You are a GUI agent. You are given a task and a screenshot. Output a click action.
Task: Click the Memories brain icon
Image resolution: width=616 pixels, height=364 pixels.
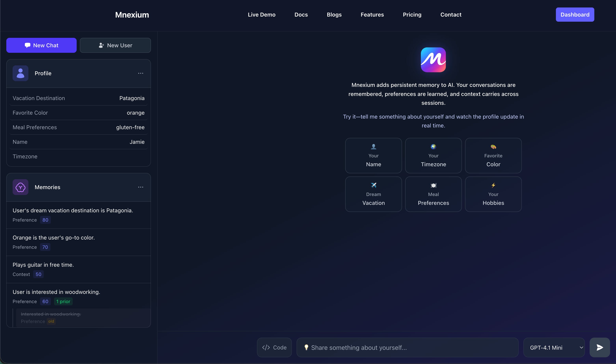click(20, 187)
